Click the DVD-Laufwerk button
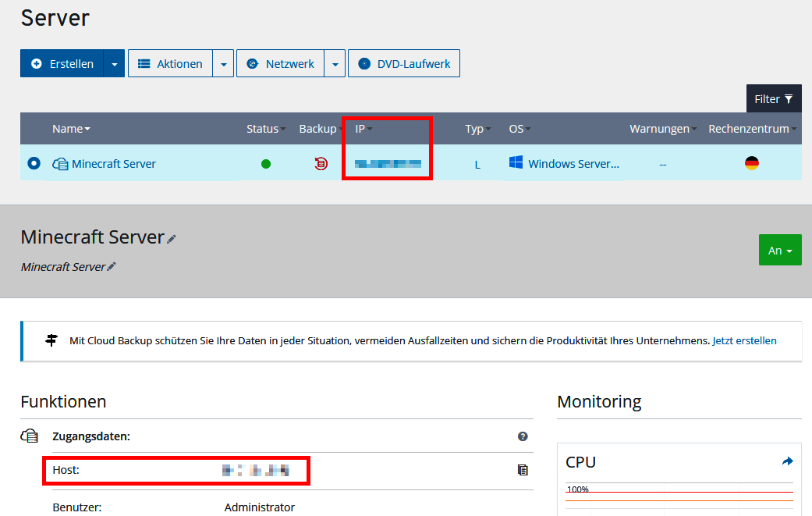The width and height of the screenshot is (812, 516). point(404,64)
